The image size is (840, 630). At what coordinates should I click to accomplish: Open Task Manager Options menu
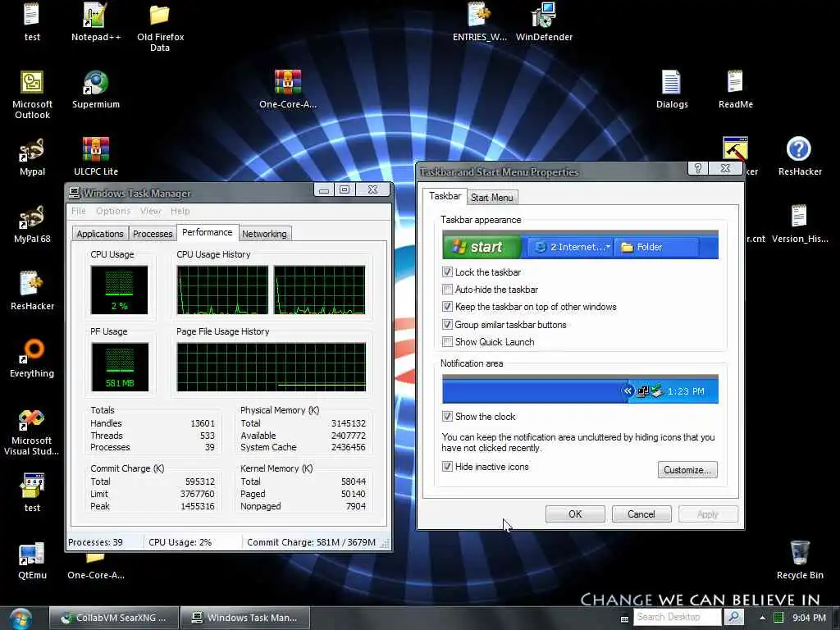click(113, 211)
